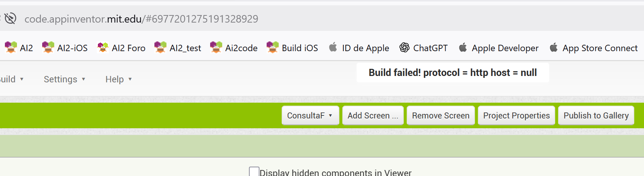Expand the Help menu
Screen dimensions: 644x176
(x=118, y=79)
